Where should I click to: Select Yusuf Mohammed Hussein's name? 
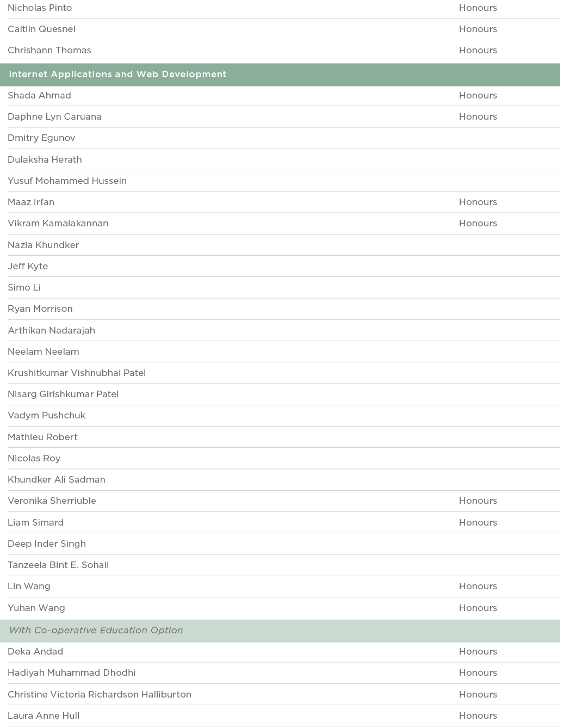67,181
